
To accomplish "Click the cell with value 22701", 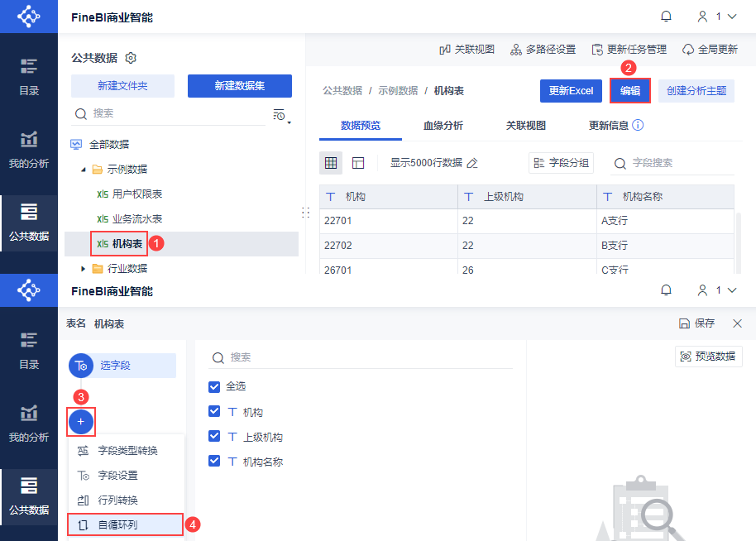I will [389, 221].
